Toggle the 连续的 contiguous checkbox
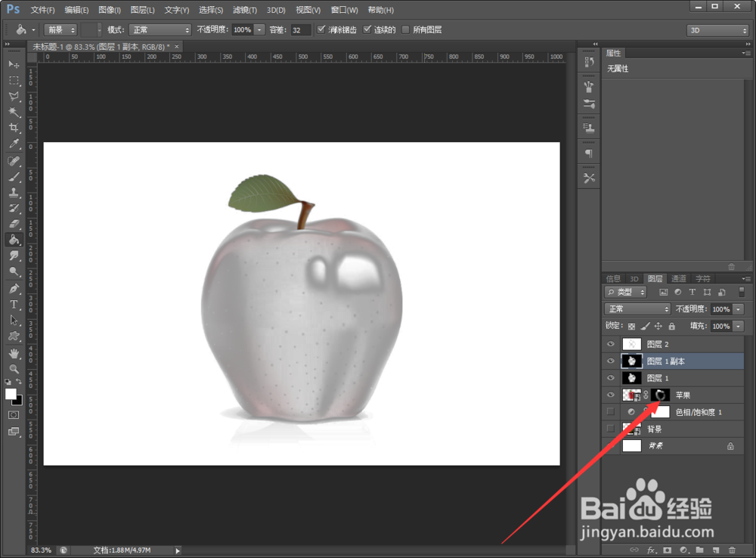 coord(367,29)
